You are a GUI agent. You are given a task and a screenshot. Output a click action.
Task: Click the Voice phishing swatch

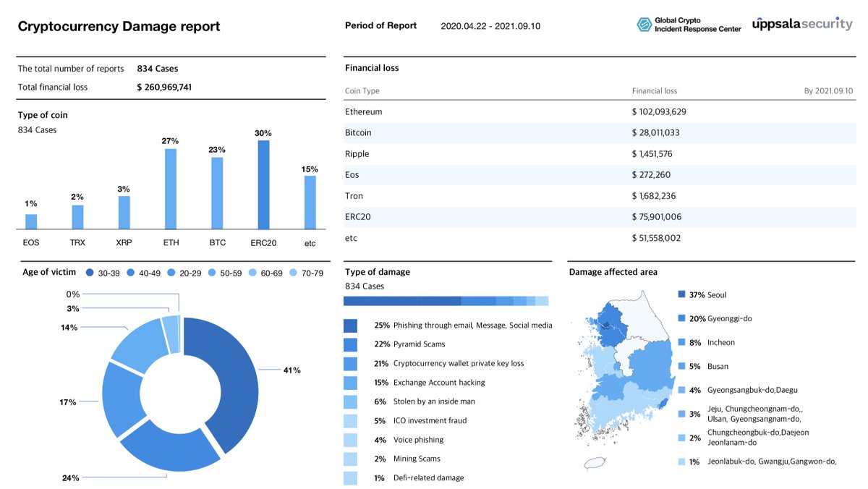coord(350,440)
